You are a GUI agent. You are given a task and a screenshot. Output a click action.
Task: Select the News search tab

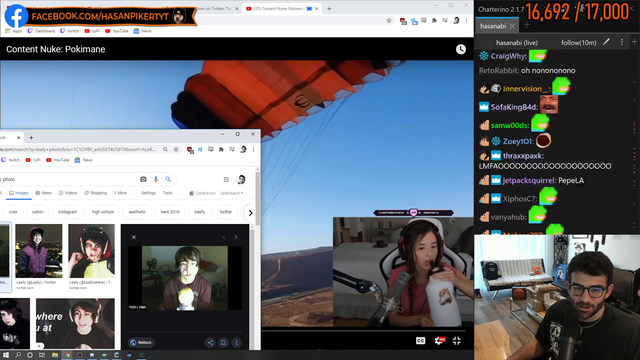click(x=43, y=193)
